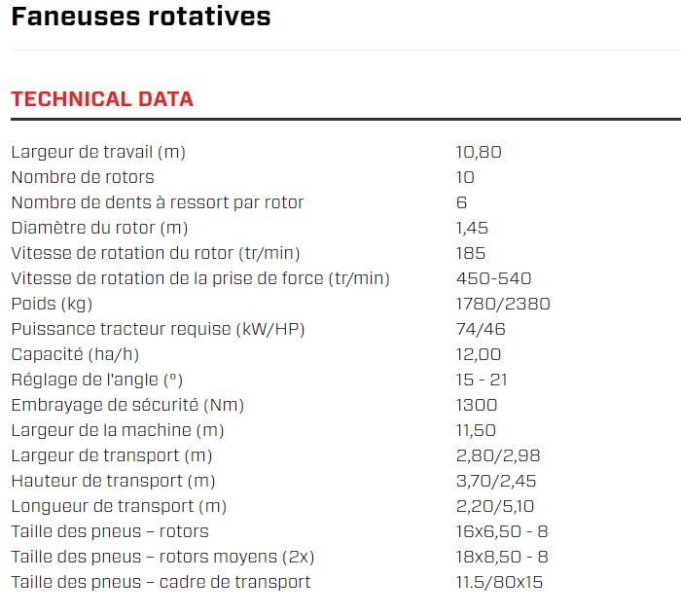Click the "Nombre de rotors" row label
Screen dimensions: 681x616
tap(82, 177)
